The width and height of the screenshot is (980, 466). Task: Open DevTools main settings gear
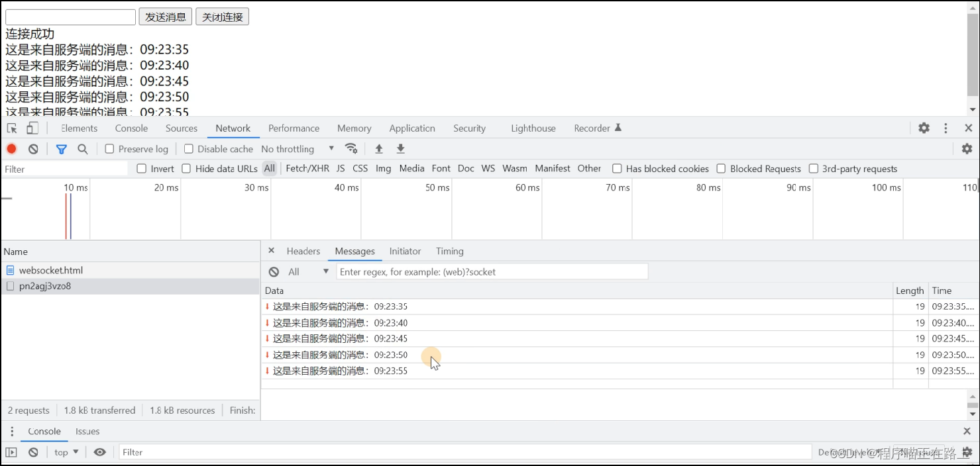(924, 128)
